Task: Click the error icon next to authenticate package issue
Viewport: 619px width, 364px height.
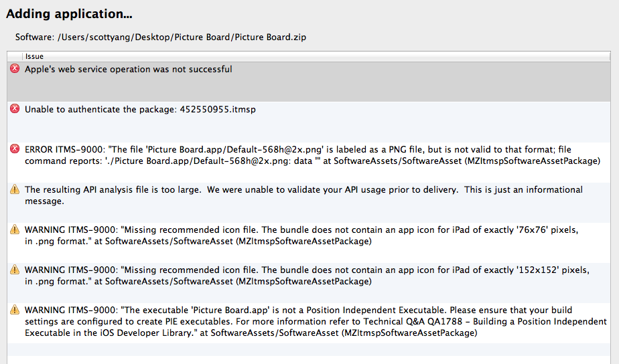Action: pyautogui.click(x=15, y=109)
